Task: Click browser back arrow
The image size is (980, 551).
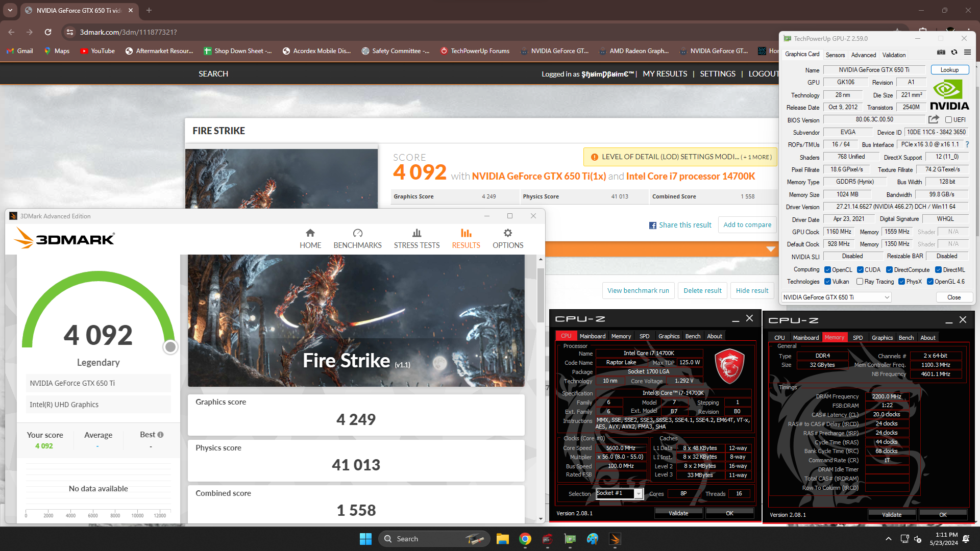Action: pos(11,32)
